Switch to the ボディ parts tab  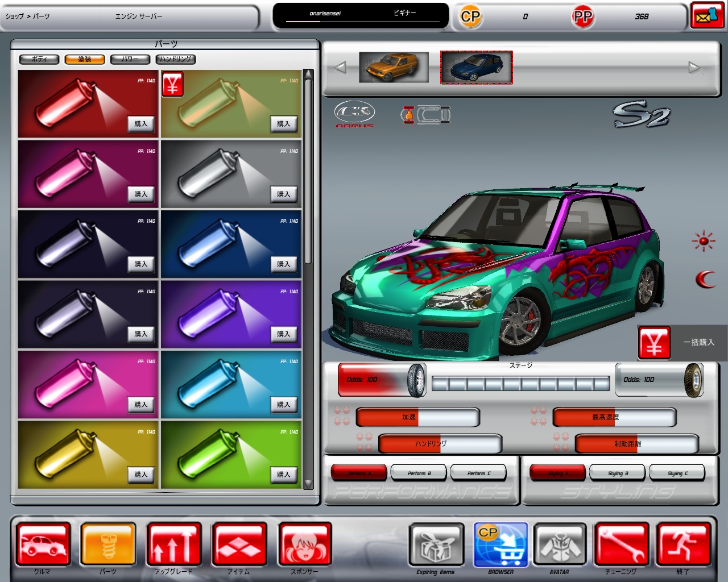39,59
